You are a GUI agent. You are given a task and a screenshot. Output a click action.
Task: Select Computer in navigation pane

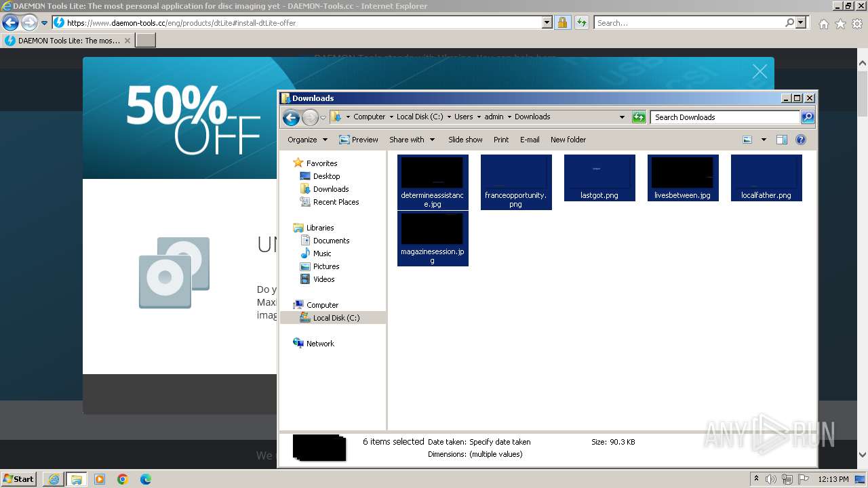click(x=322, y=305)
